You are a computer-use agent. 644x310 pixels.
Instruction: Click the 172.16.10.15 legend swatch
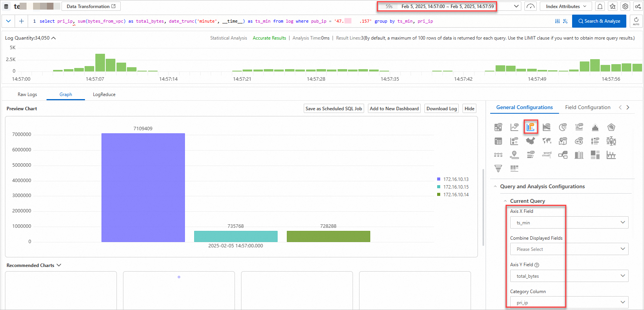[x=439, y=187]
